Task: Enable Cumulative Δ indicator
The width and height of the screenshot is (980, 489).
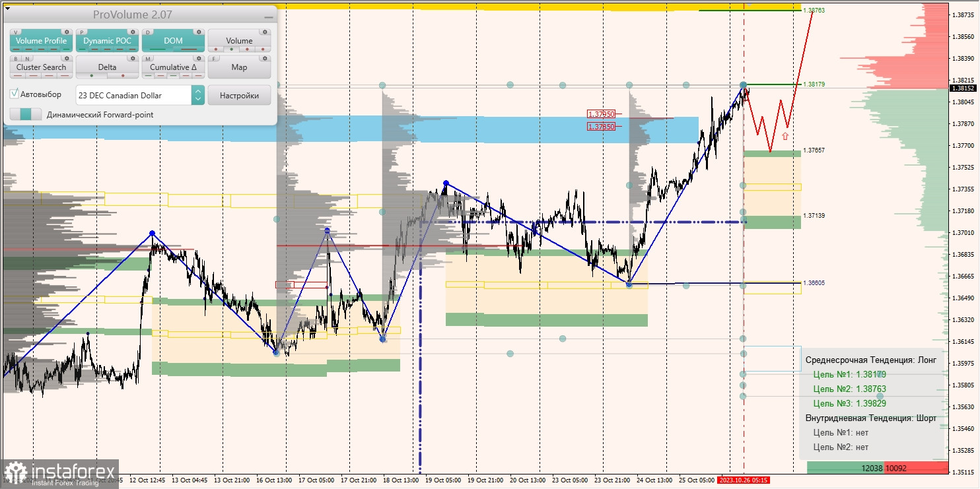Action: 173,67
